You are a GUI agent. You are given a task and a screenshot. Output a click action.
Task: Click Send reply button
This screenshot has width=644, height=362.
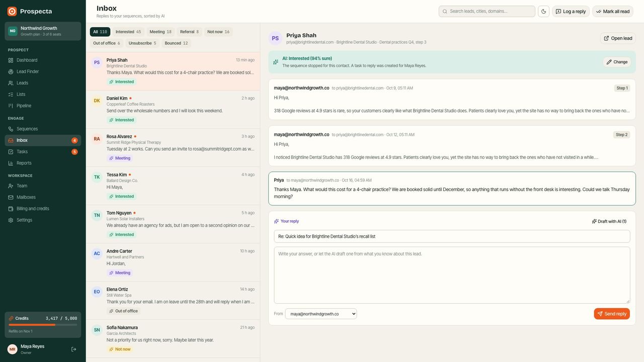[612, 314]
